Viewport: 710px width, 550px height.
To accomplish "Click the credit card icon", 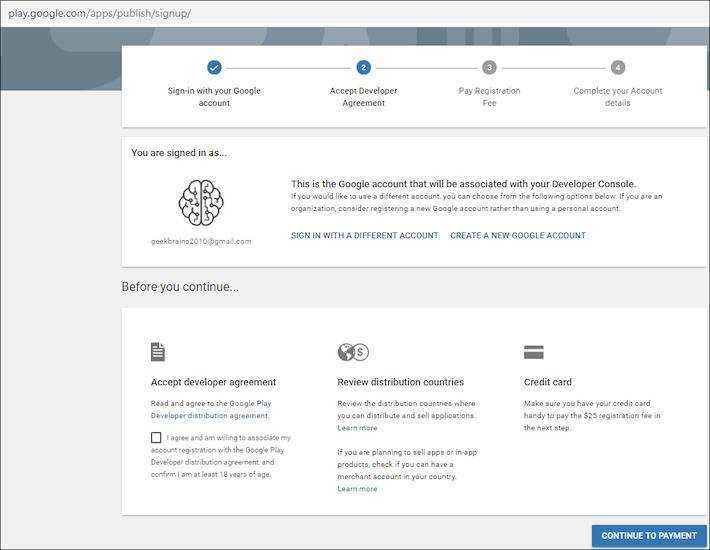I will [x=533, y=352].
